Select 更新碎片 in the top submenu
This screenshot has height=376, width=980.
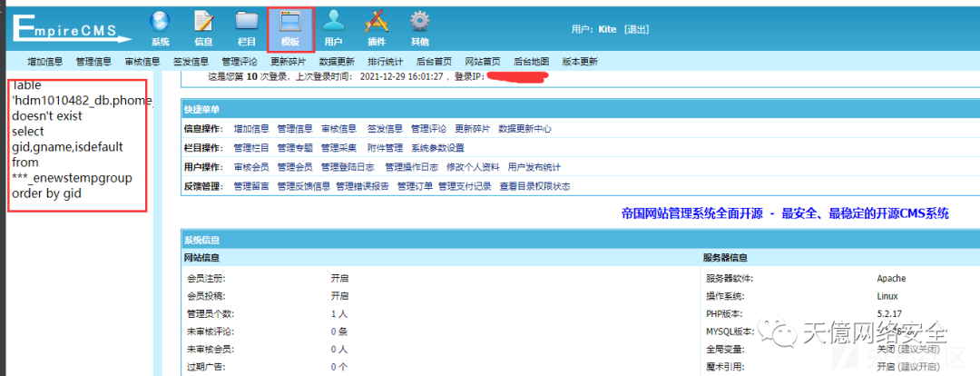(x=289, y=62)
